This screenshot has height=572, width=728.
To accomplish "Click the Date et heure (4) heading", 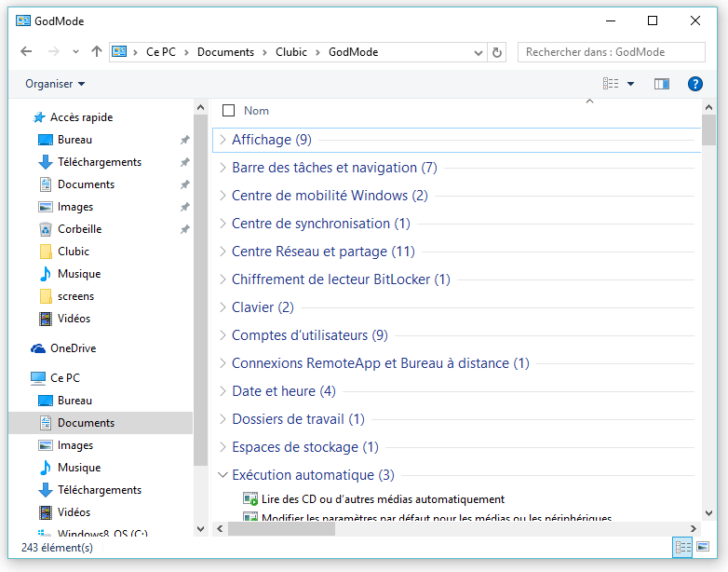I will pyautogui.click(x=284, y=390).
